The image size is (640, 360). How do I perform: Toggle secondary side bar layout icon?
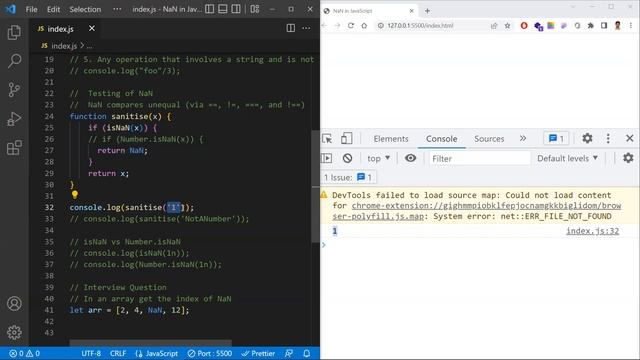(236, 9)
